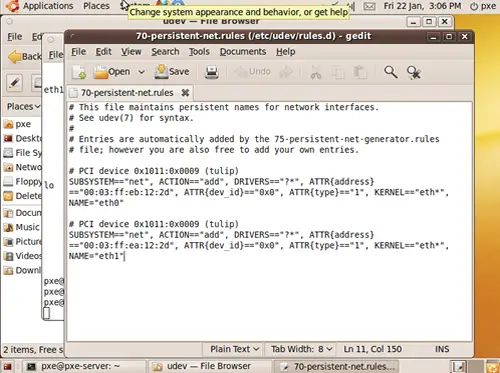Click the first PCI device tulip comment

tap(154, 171)
